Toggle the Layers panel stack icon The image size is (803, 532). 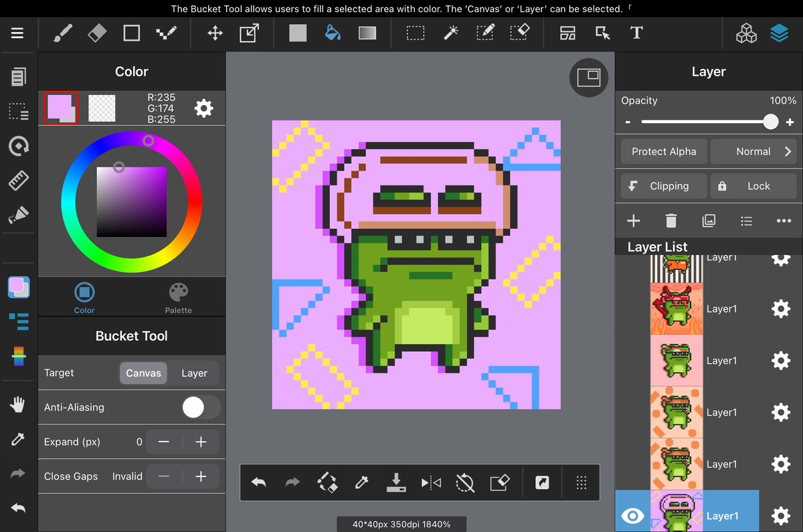point(780,33)
